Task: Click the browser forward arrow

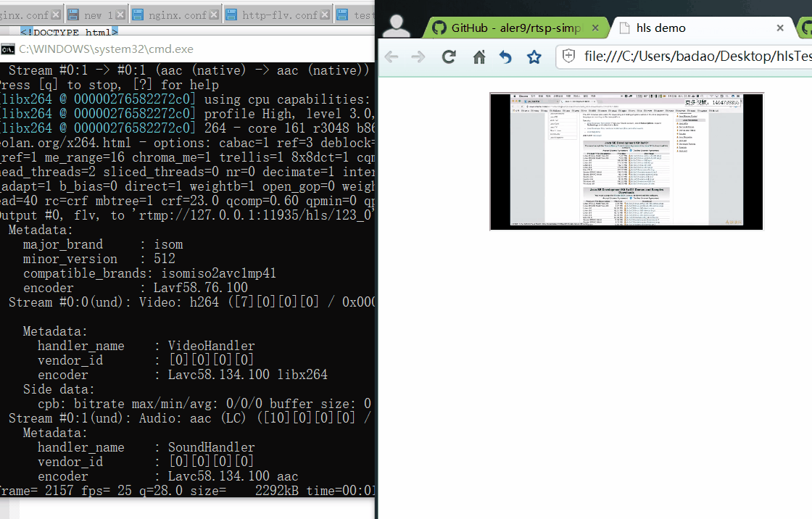Action: click(x=418, y=57)
